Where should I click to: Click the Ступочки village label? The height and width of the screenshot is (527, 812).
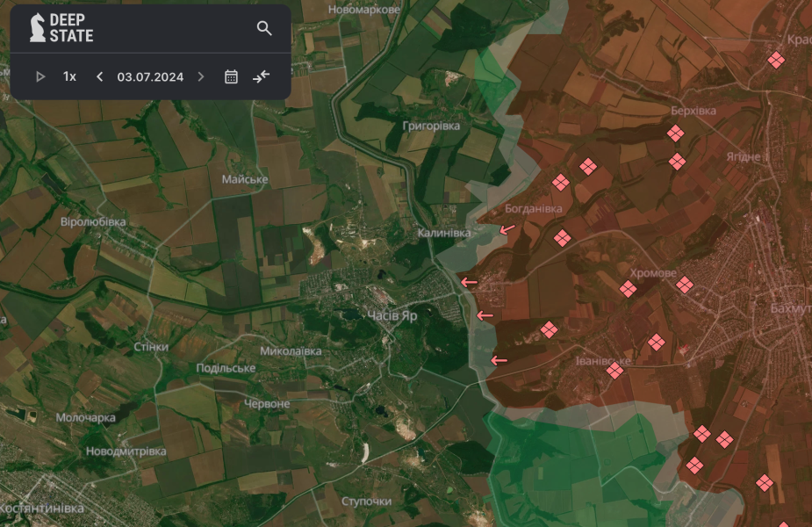tap(366, 501)
